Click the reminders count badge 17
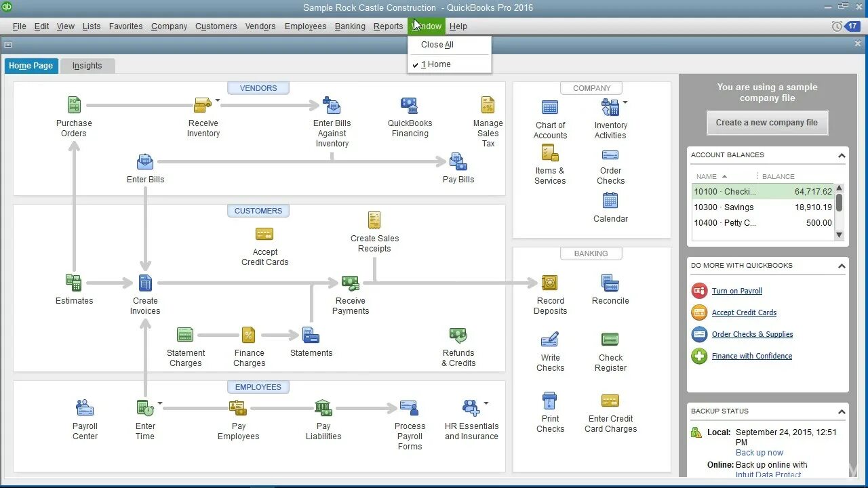 click(x=852, y=26)
